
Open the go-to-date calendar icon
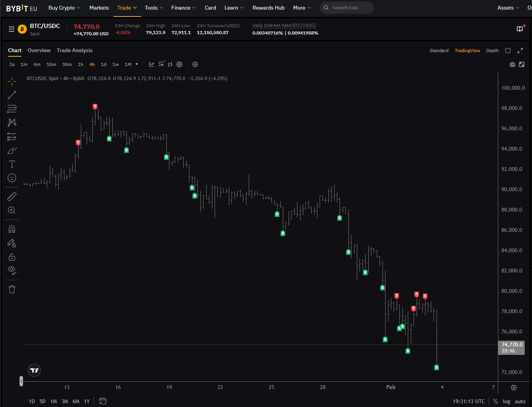click(103, 401)
